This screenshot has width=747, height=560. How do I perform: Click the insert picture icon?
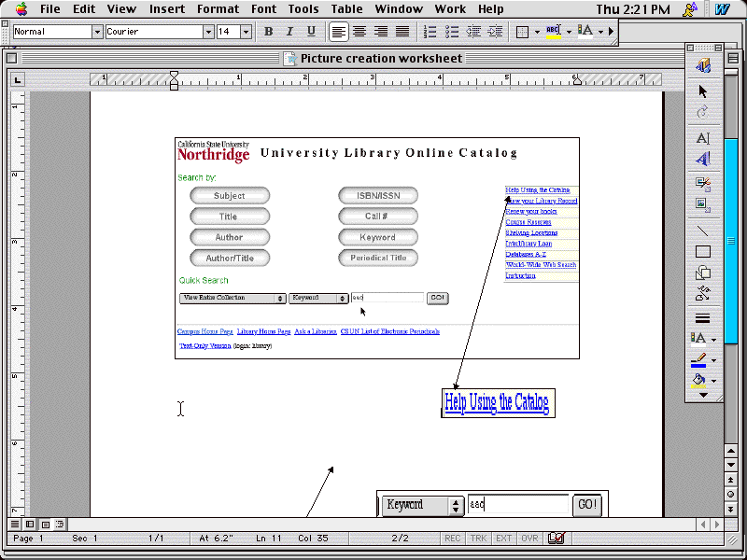(x=703, y=205)
